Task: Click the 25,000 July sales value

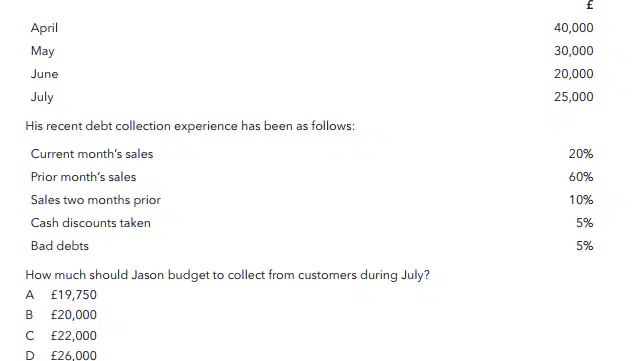Action: click(x=573, y=97)
